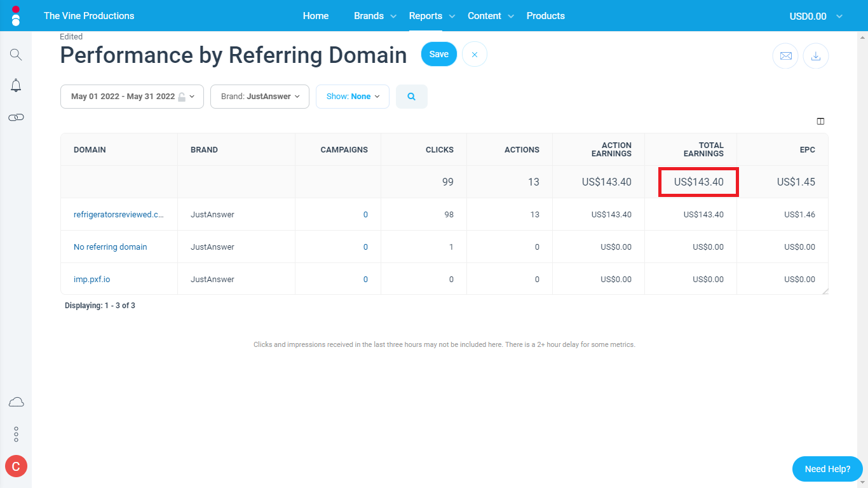Open the Content menu item
Image resolution: width=868 pixels, height=488 pixels.
point(484,16)
